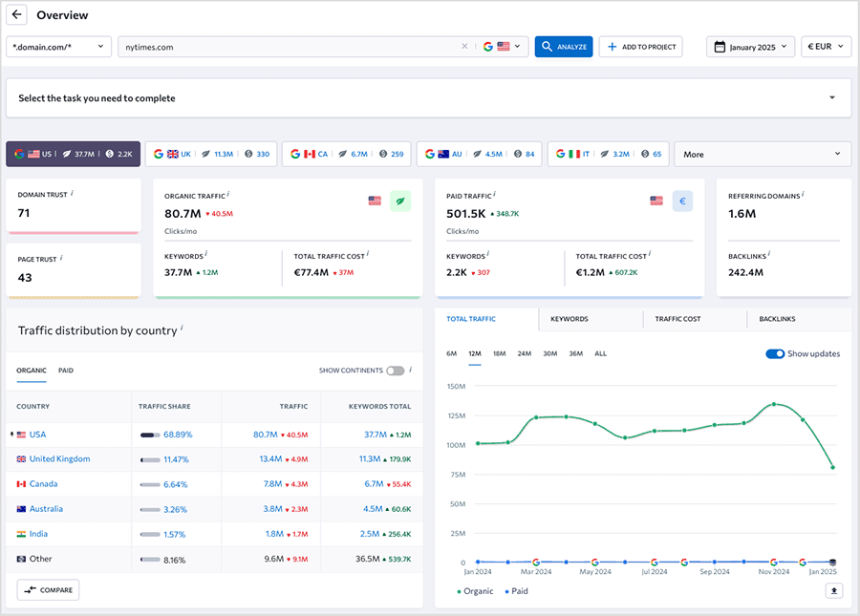Toggle Paid series in chart legend
Screen dimensions: 860x616
(x=516, y=591)
